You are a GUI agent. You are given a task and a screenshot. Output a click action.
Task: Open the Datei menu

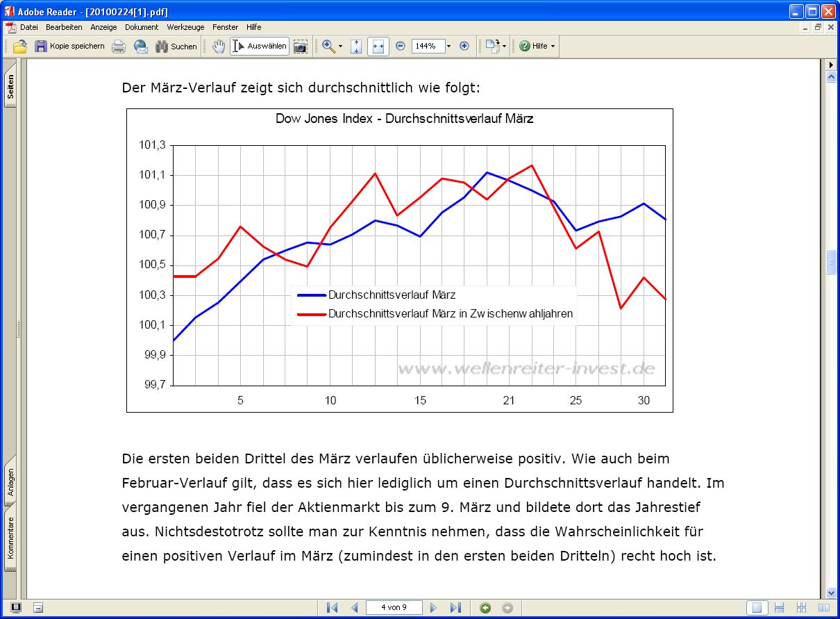coord(28,27)
